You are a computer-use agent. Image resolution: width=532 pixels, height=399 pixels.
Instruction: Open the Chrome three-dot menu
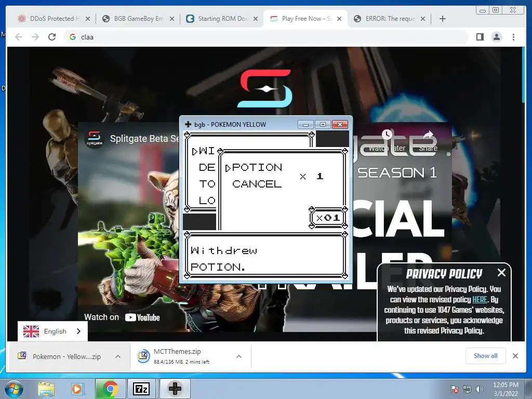(x=514, y=37)
